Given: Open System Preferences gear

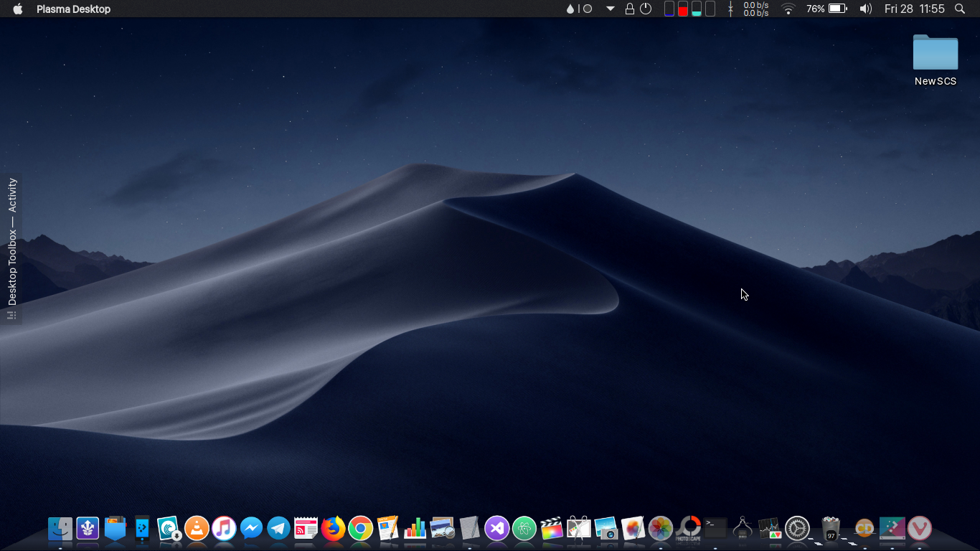Looking at the screenshot, I should pos(797,529).
